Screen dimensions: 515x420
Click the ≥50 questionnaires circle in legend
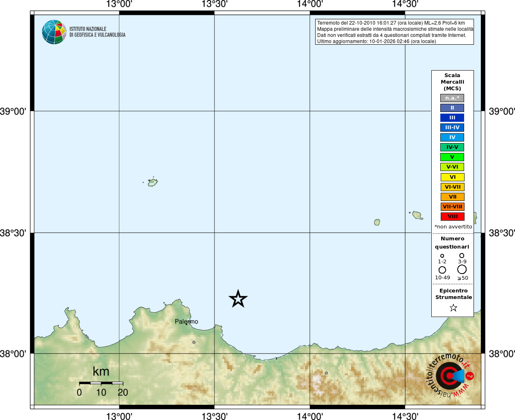tap(462, 269)
